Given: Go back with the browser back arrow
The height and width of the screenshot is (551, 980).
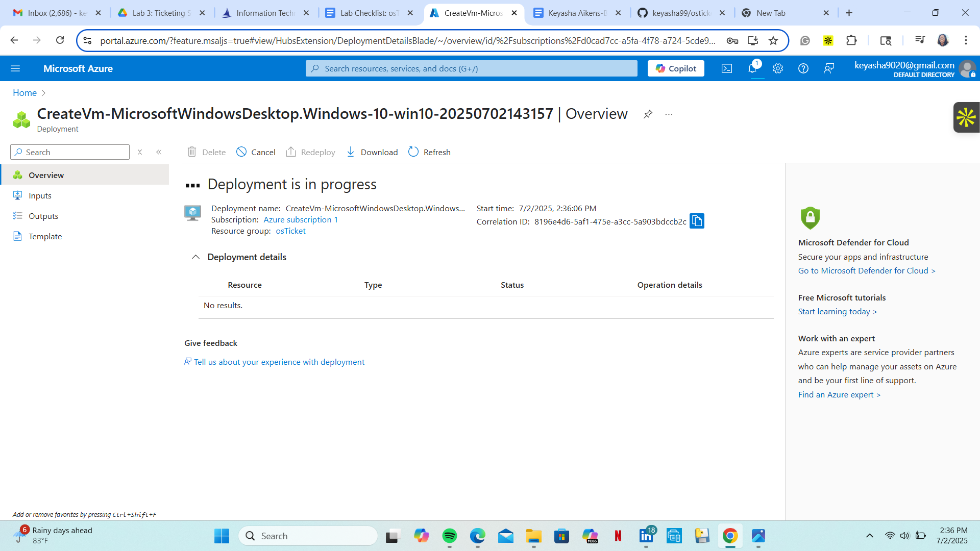Looking at the screenshot, I should click(14, 40).
